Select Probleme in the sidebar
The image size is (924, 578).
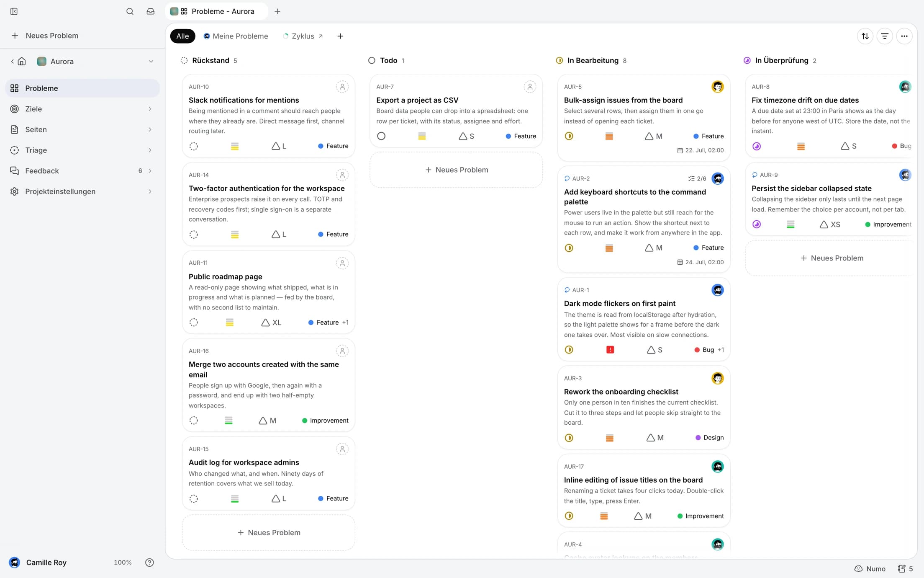click(x=82, y=88)
